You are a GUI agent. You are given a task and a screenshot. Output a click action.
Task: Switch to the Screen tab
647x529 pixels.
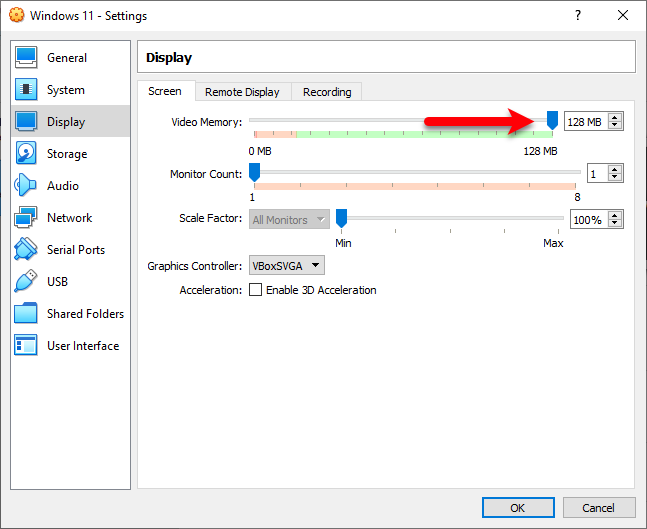[165, 91]
